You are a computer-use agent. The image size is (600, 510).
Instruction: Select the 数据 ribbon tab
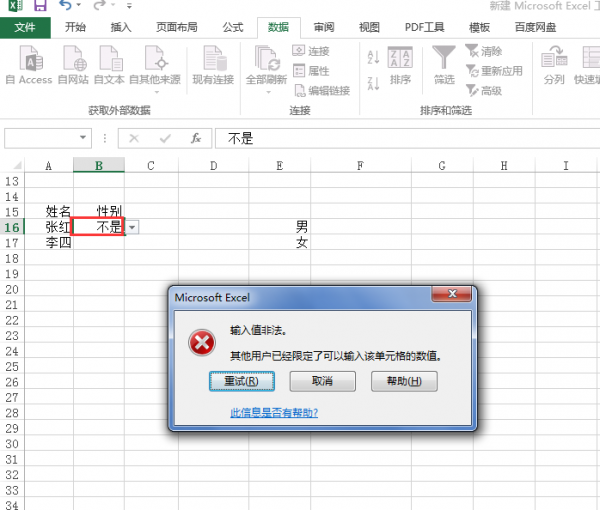coord(279,28)
